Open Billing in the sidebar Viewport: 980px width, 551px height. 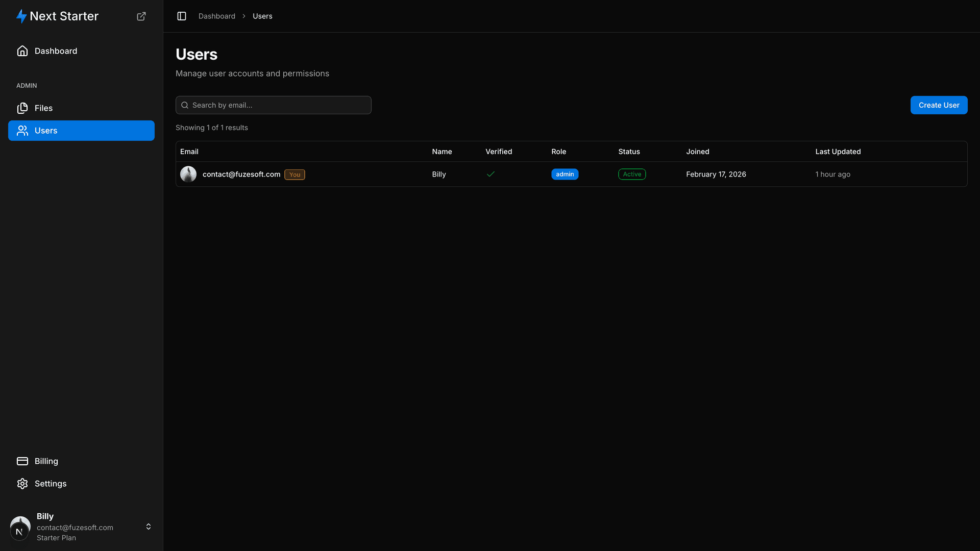pyautogui.click(x=81, y=461)
